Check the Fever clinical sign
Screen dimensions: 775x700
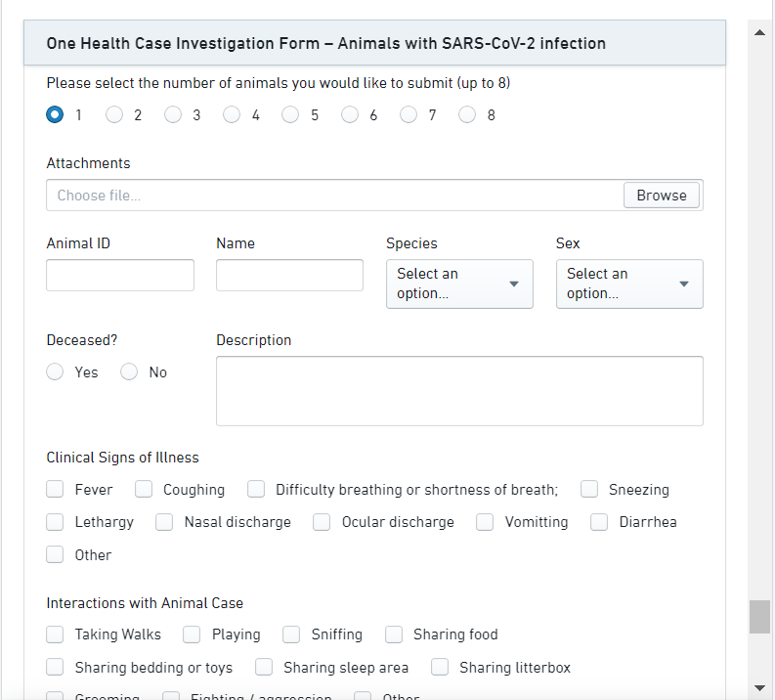55,490
